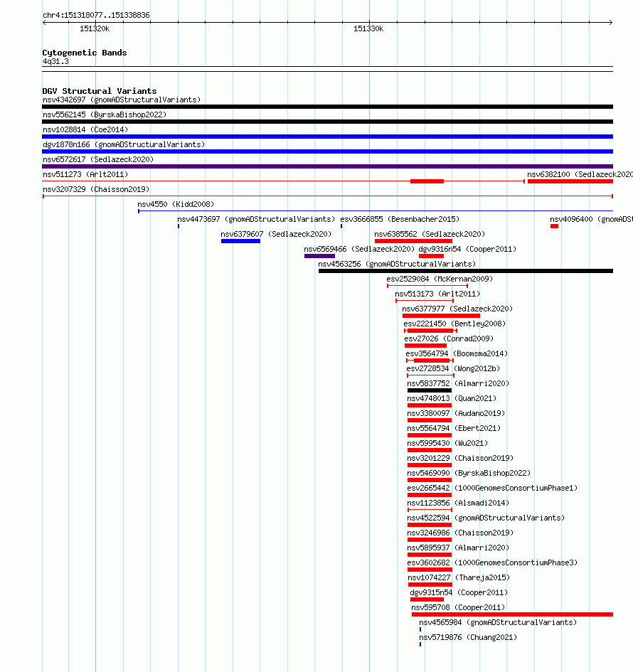Click esv3564794 Boomsma2014 label
The width and height of the screenshot is (633, 672).
[x=457, y=353]
